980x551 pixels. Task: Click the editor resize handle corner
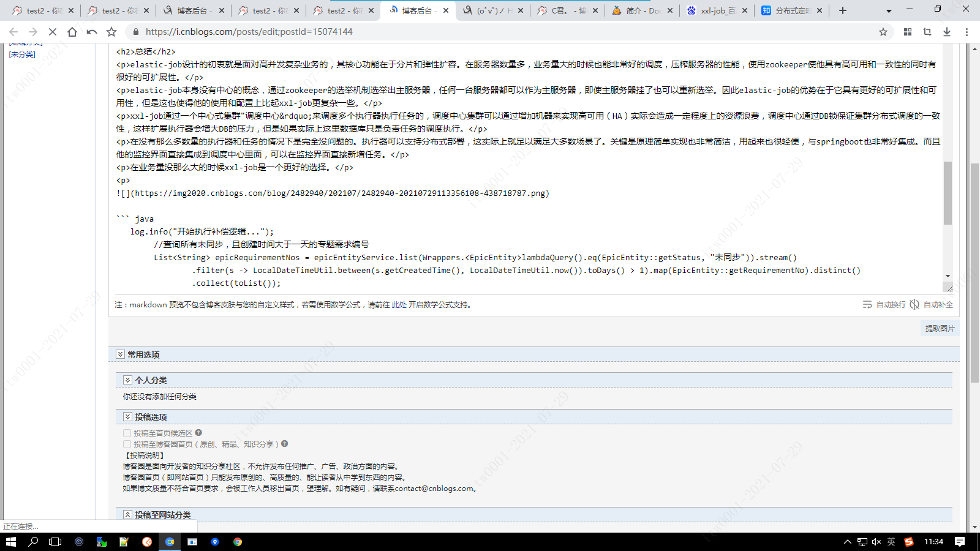[949, 288]
